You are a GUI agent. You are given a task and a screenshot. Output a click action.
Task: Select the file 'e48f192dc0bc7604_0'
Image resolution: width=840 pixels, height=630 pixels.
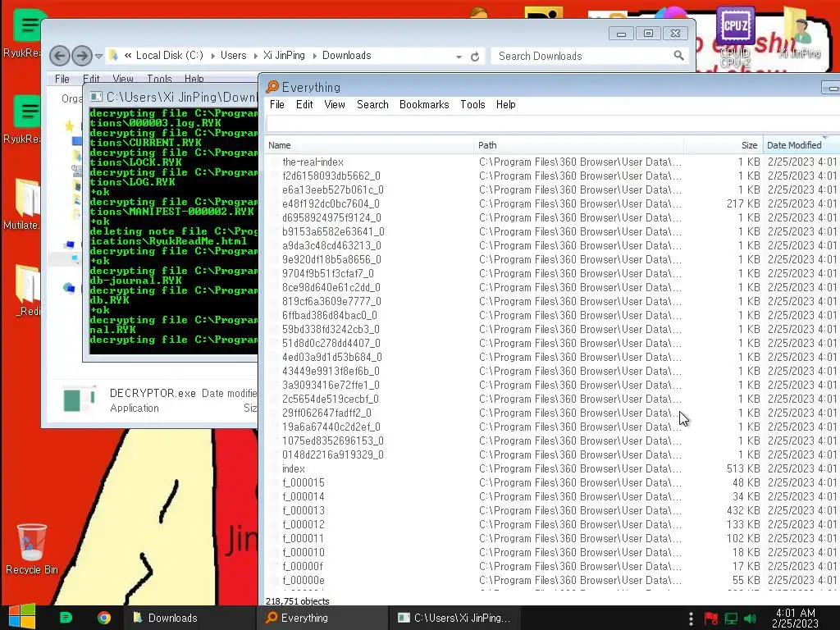point(331,203)
